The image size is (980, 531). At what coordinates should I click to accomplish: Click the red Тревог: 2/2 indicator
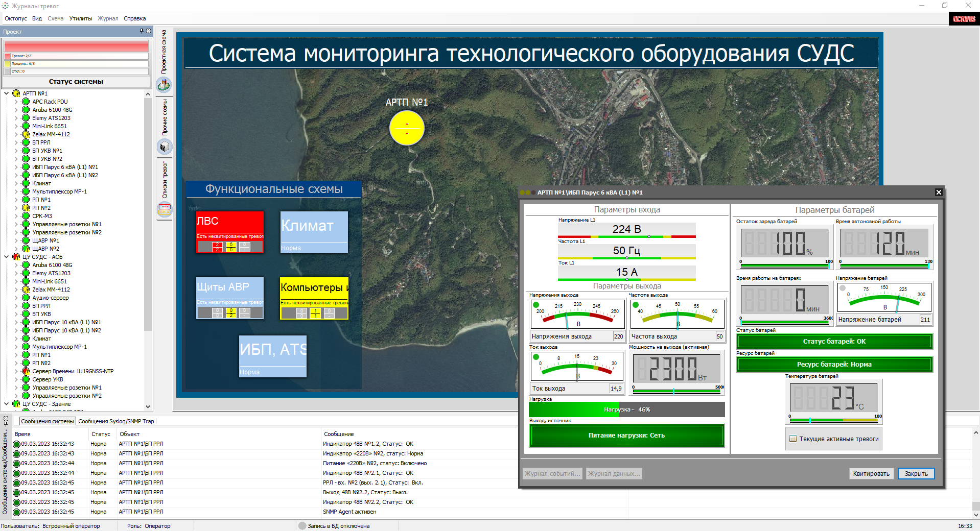point(76,56)
